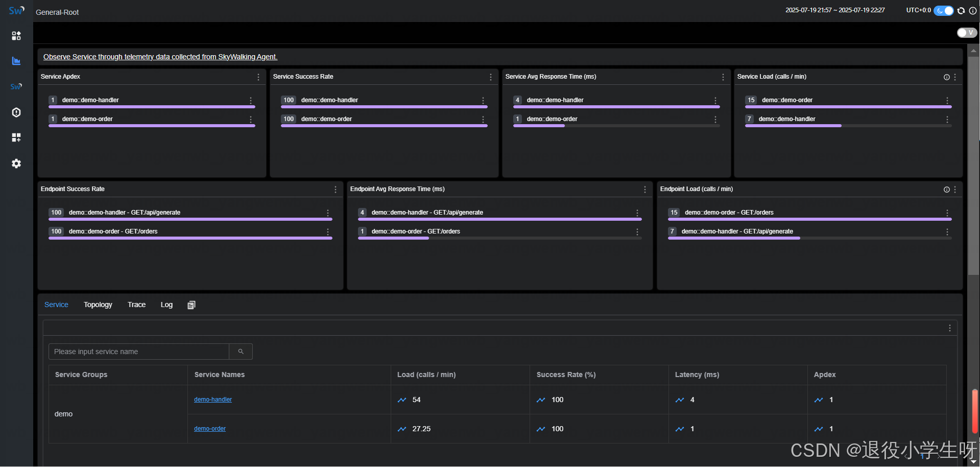Open the settings gear in sidebar
The image size is (980, 467).
(16, 163)
